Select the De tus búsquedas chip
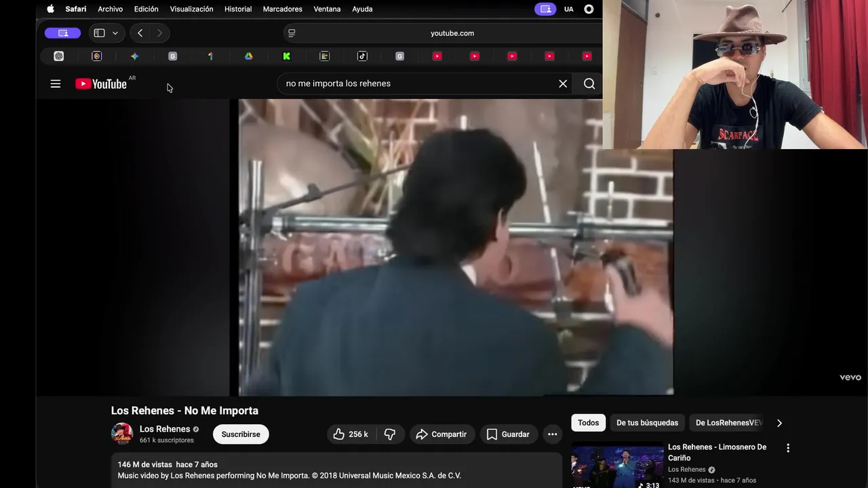 point(647,423)
